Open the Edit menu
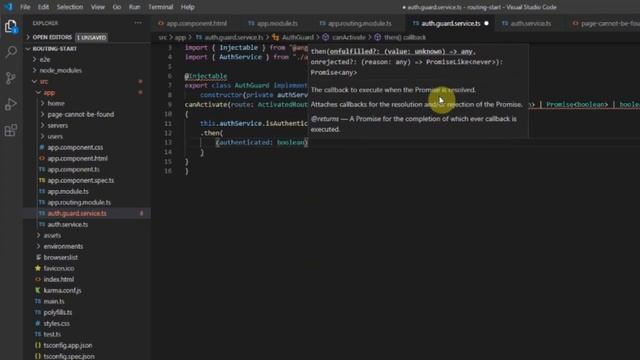The width and height of the screenshot is (640, 360). pyautogui.click(x=43, y=7)
